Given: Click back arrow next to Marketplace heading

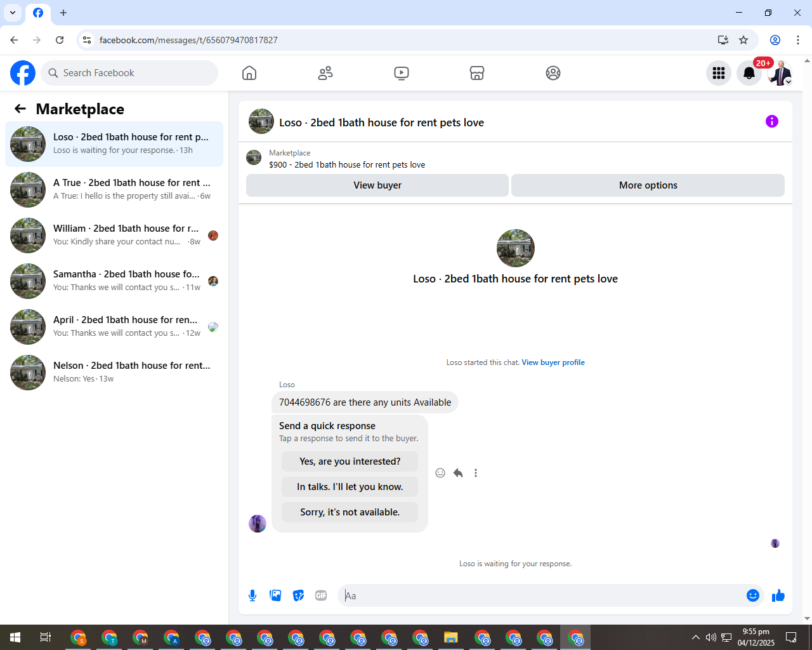Looking at the screenshot, I should click(x=20, y=109).
